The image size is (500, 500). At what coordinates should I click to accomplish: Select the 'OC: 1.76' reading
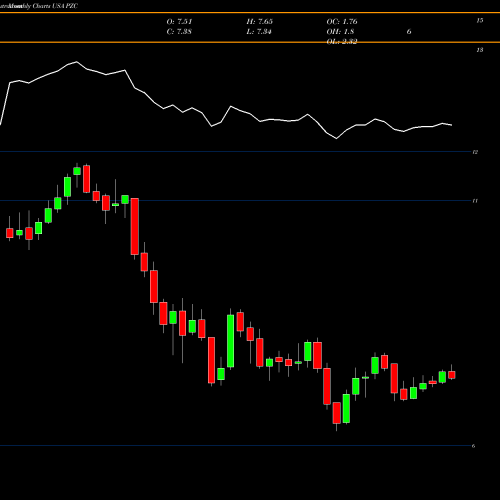click(342, 22)
